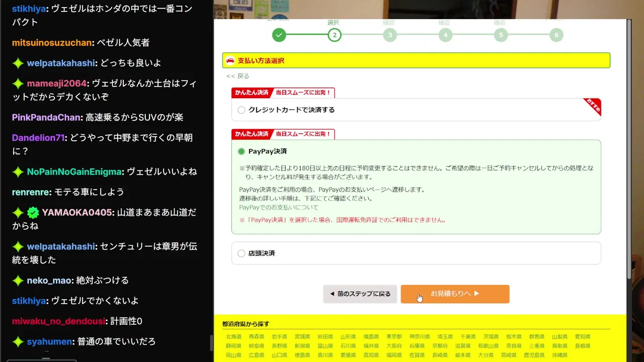Click subscriber badge next to mameaji2064
The height and width of the screenshot is (362, 644).
[18, 83]
